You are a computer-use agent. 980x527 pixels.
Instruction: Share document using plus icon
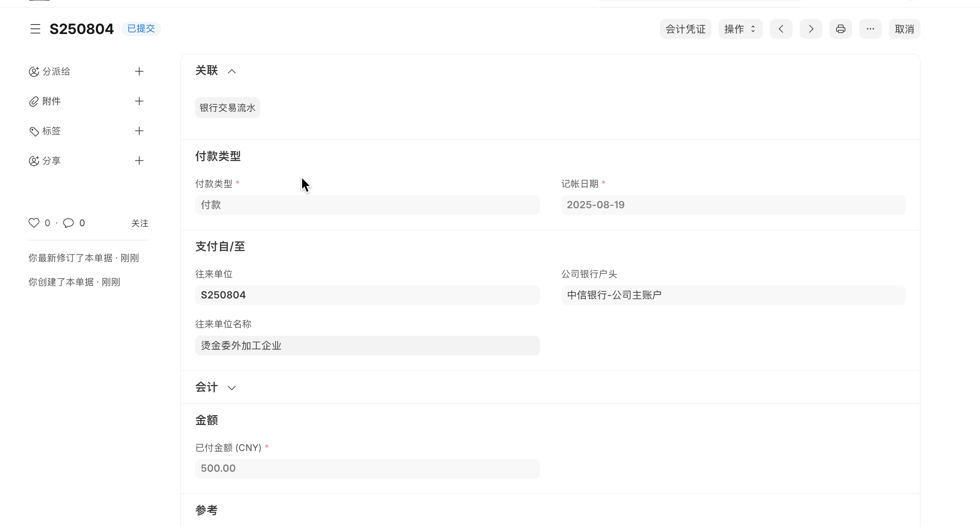(139, 161)
